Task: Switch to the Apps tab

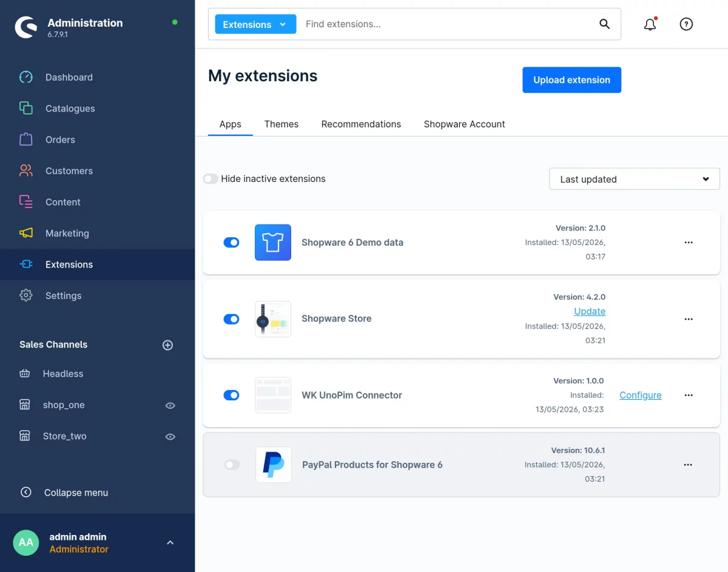Action: (x=231, y=124)
